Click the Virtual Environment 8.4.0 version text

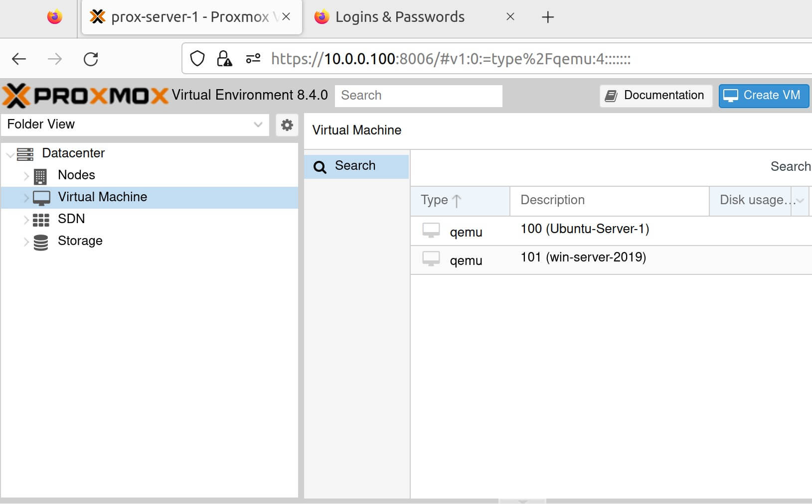coord(250,95)
